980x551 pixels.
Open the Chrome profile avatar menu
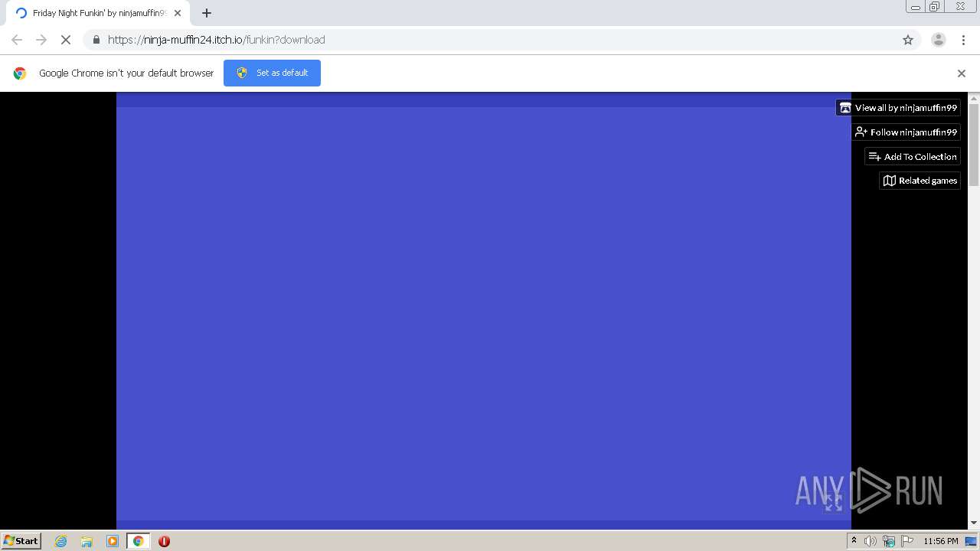click(x=938, y=40)
